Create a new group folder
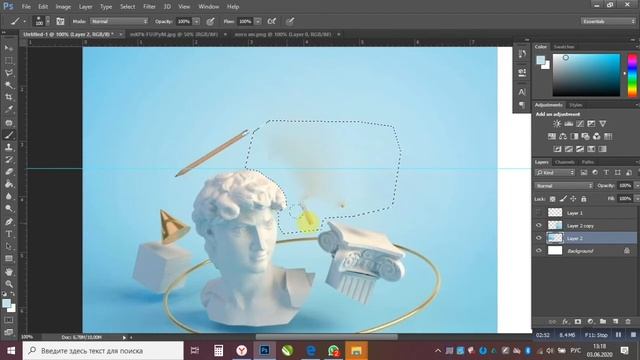This screenshot has width=640, height=360. [603, 322]
